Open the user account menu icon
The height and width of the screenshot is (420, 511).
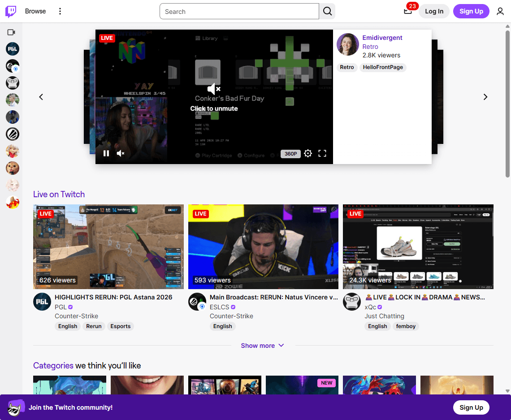pyautogui.click(x=500, y=11)
